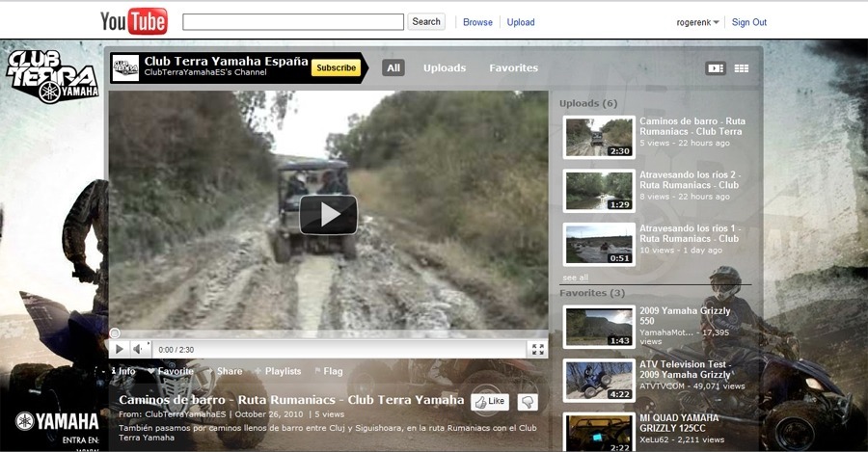The image size is (868, 452).
Task: Open the Share options
Action: [x=226, y=371]
